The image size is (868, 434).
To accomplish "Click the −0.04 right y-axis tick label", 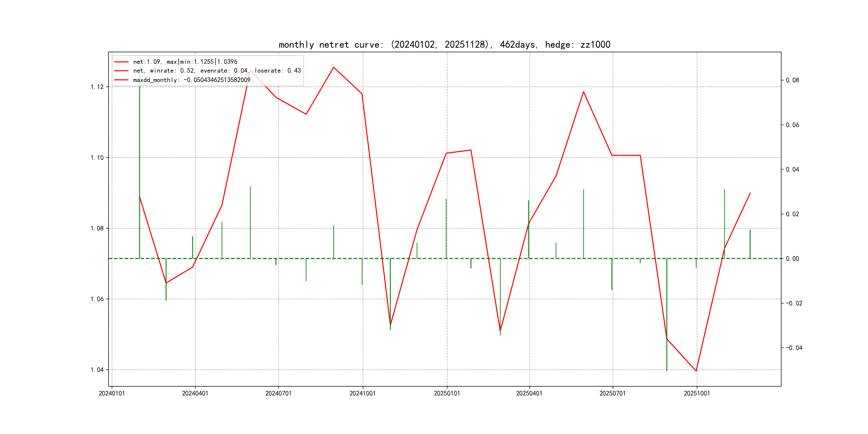I will [x=794, y=348].
